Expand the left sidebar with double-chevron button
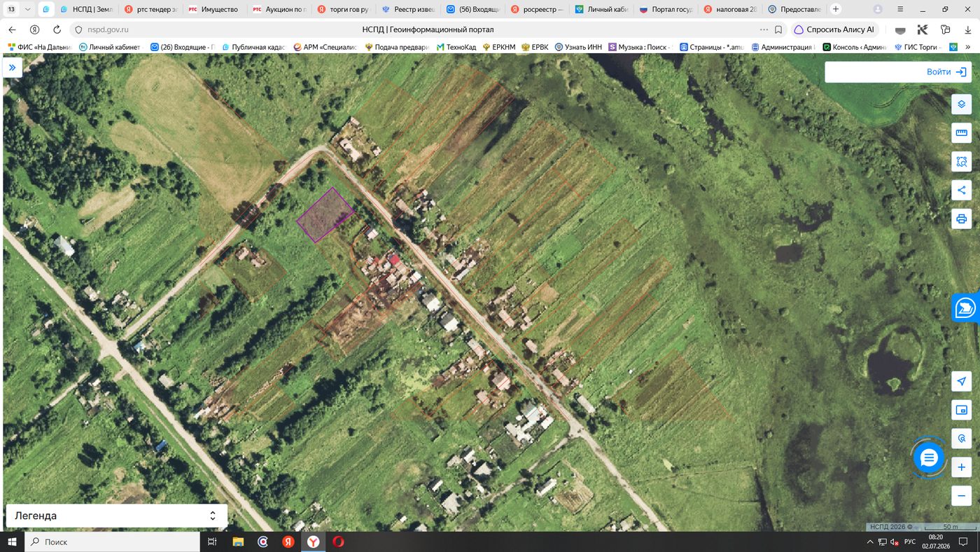Viewport: 980px width, 552px height. pyautogui.click(x=12, y=67)
